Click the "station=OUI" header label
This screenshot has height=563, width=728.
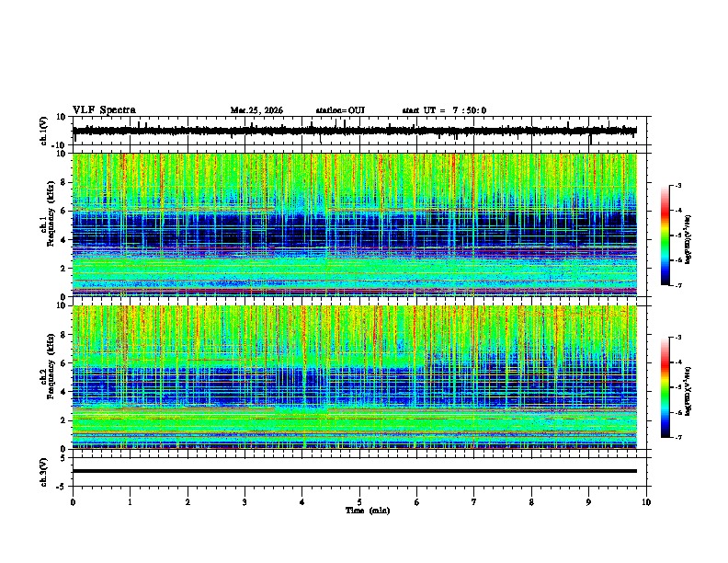[340, 110]
